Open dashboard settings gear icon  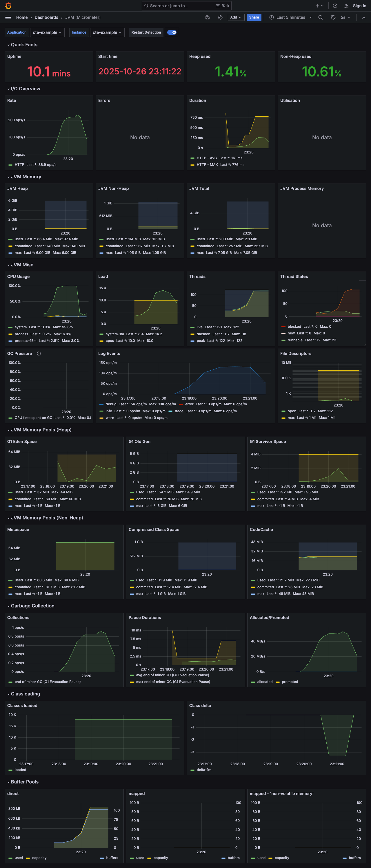[220, 18]
